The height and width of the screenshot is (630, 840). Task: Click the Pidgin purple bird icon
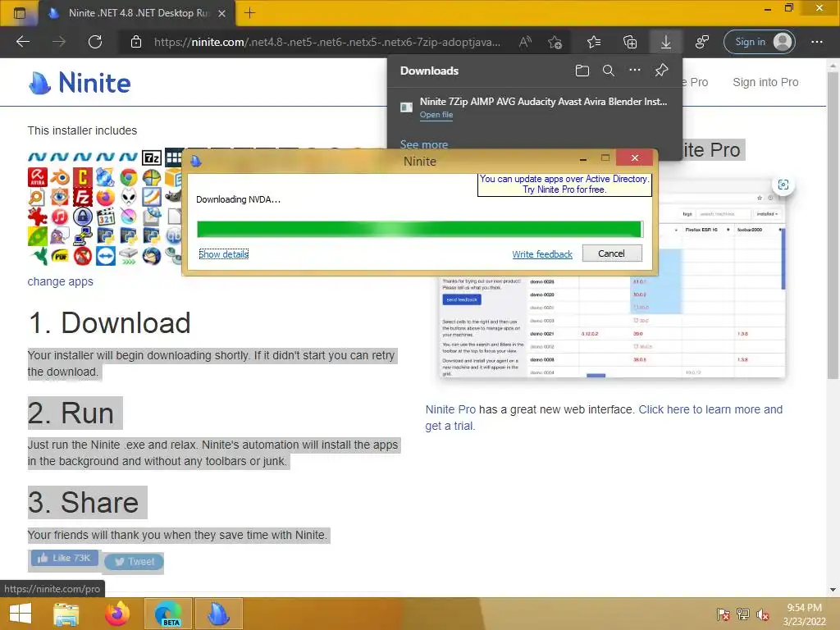click(x=60, y=236)
